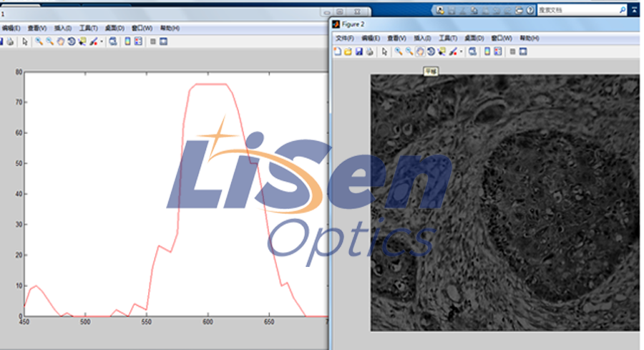Screen dimensions: 644x350
Task: Open 编辑(E) menu in Figure 2
Action: [x=371, y=38]
